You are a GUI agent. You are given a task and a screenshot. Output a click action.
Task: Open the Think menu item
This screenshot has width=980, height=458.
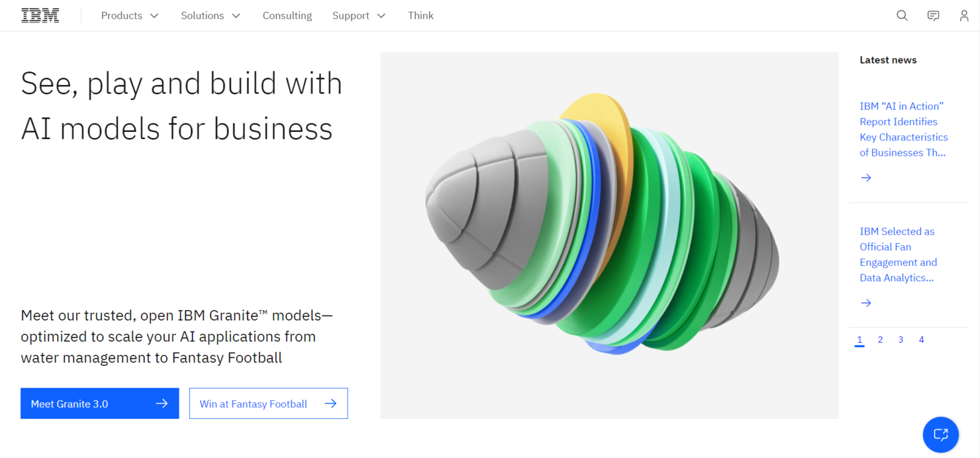(x=420, y=15)
